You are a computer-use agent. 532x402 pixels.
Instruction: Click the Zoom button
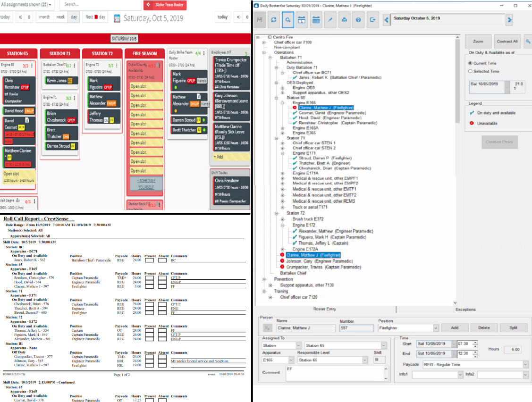point(478,42)
